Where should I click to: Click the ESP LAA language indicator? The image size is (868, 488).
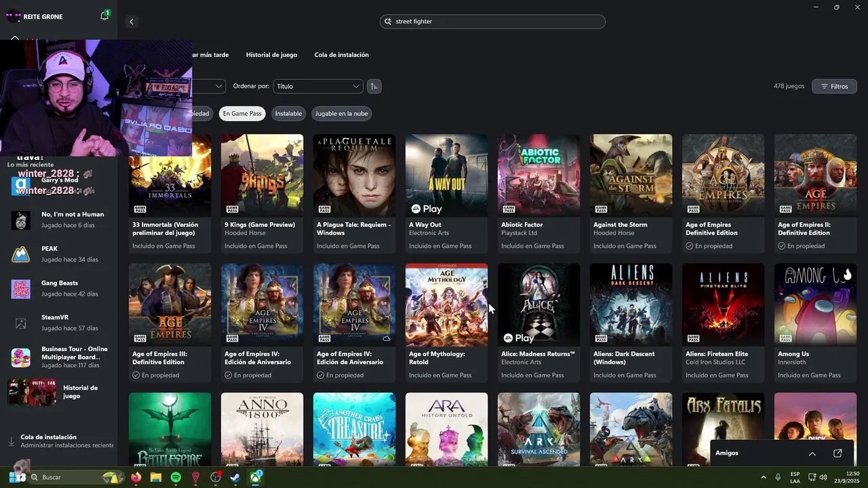[x=795, y=477]
